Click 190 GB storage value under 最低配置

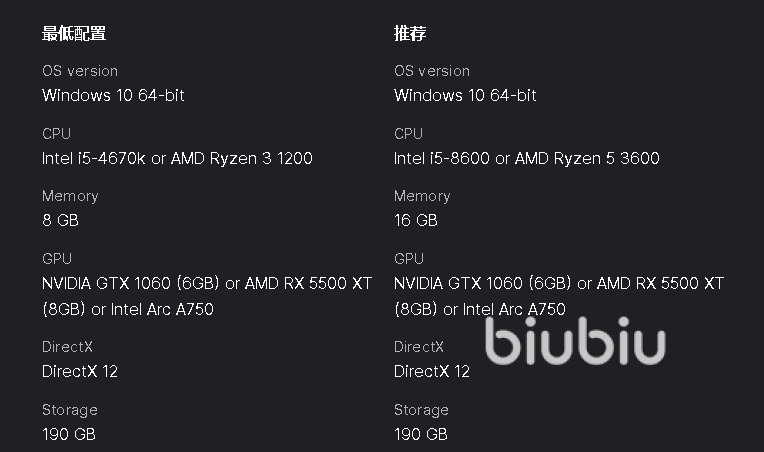coord(69,434)
